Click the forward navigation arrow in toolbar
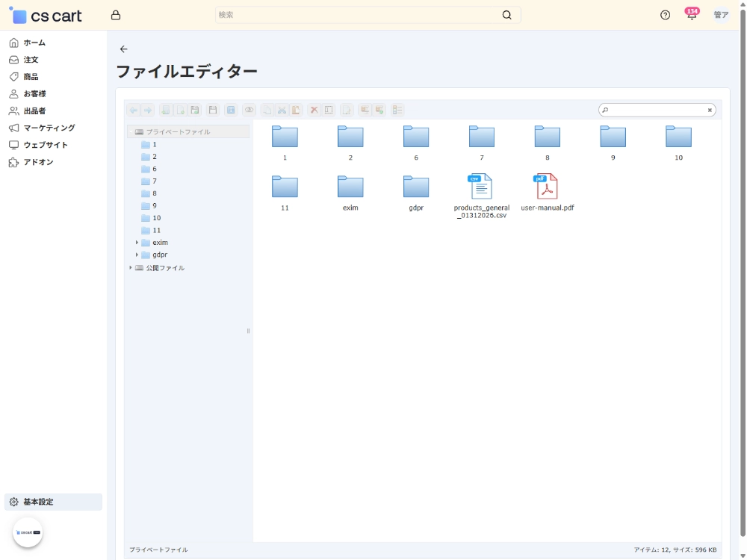The height and width of the screenshot is (560, 747). pos(149,110)
